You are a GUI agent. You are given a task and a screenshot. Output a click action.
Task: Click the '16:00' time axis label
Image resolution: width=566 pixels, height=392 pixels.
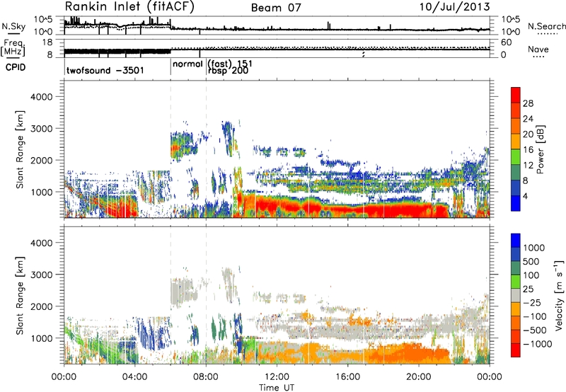347,377
